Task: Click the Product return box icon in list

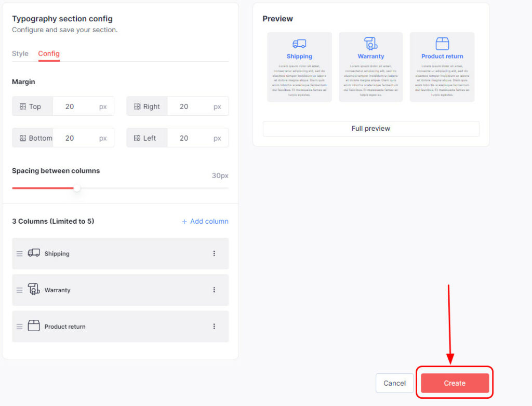Action: [34, 326]
